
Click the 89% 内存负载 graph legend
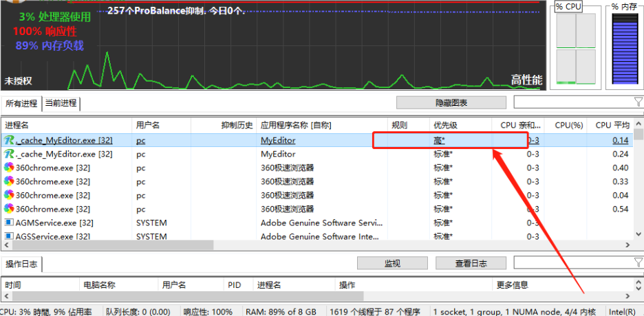click(x=50, y=45)
